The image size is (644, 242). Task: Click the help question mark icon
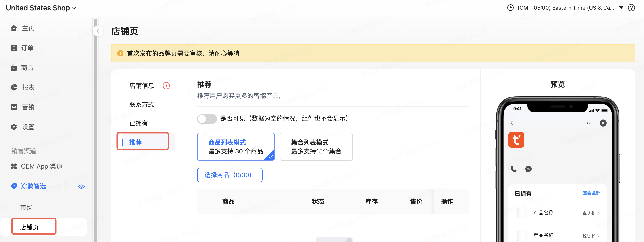pyautogui.click(x=631, y=8)
